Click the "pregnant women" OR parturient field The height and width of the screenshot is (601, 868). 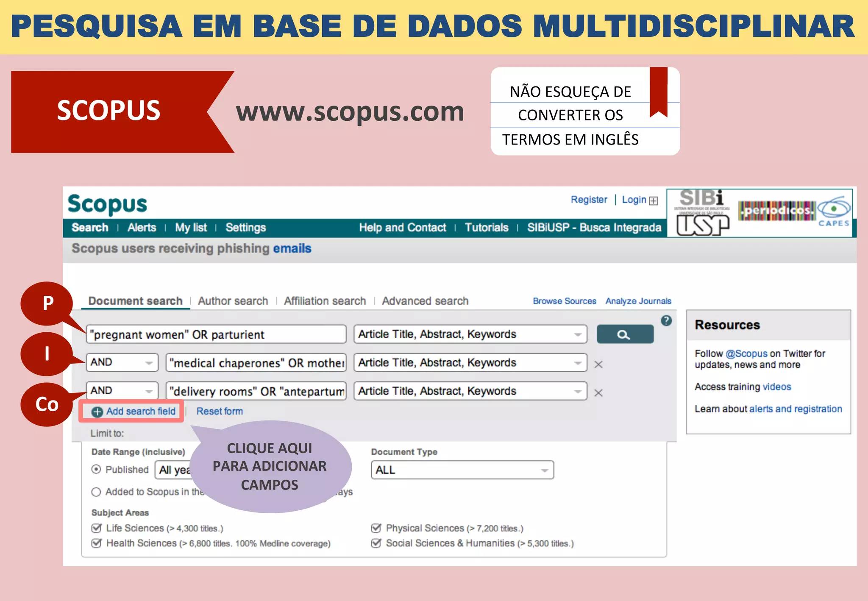pyautogui.click(x=216, y=334)
